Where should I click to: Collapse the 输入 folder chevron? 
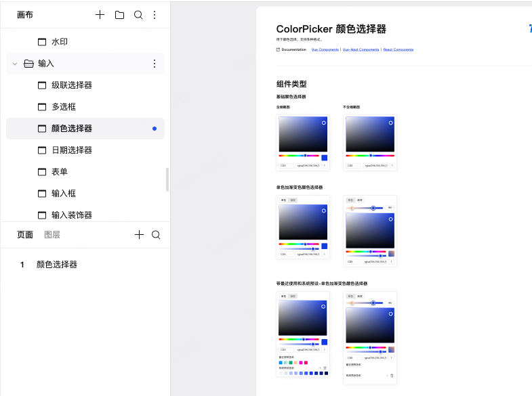pos(15,64)
